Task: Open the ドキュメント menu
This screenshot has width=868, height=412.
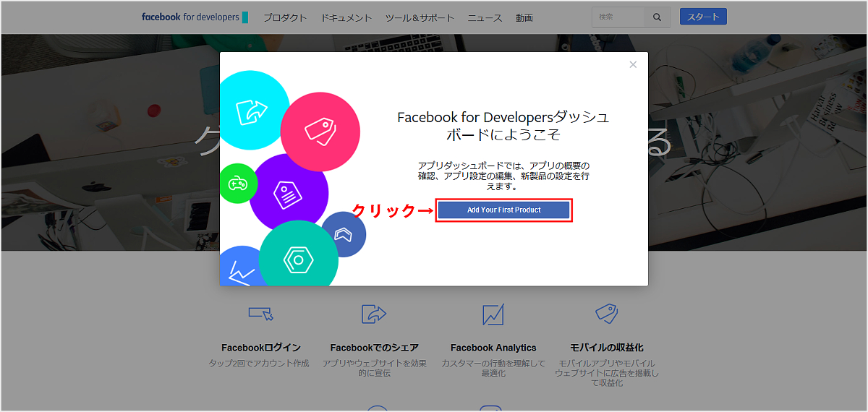Action: [346, 18]
